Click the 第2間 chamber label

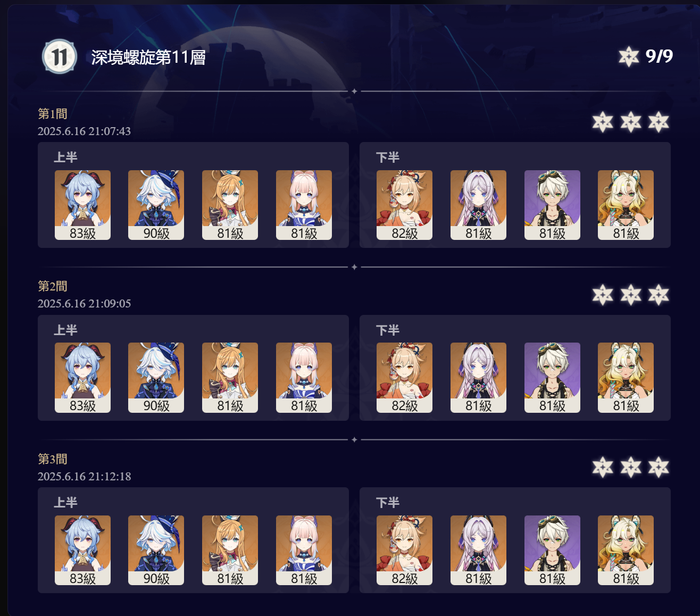coord(53,286)
